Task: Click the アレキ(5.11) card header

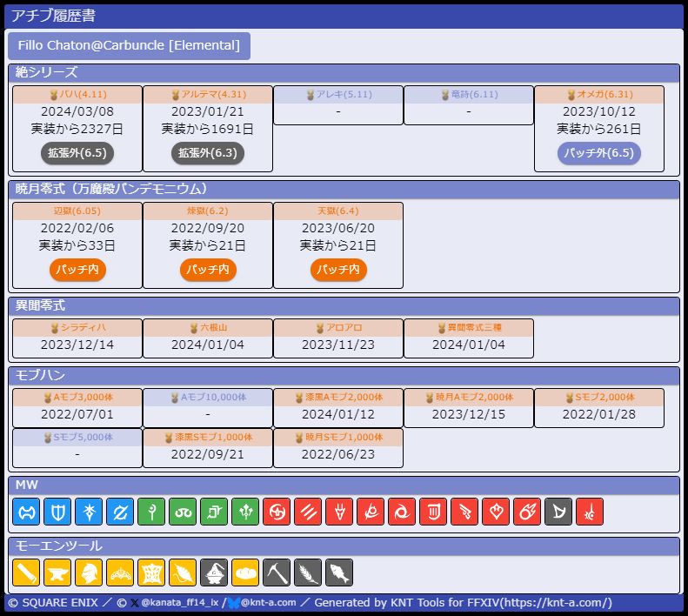Action: (338, 95)
